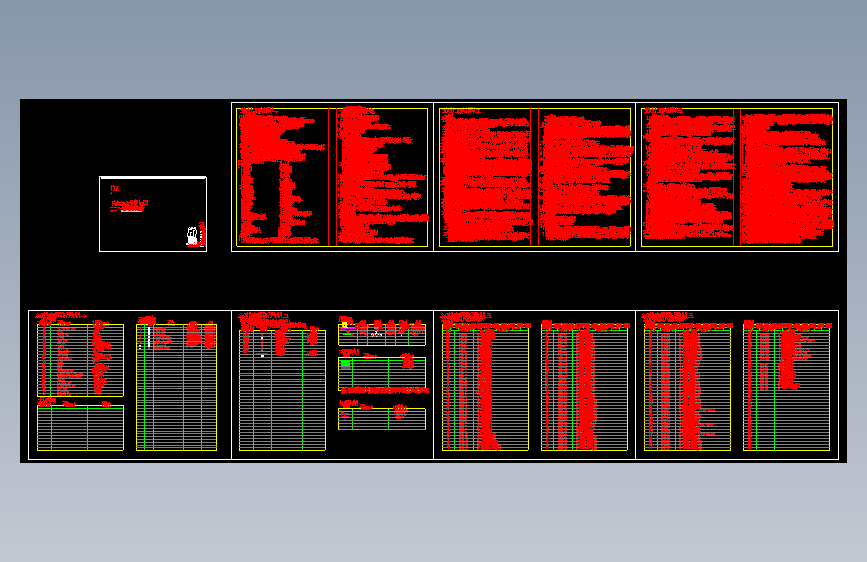
Task: Select the middle notes sheet in top row
Action: coord(535,177)
